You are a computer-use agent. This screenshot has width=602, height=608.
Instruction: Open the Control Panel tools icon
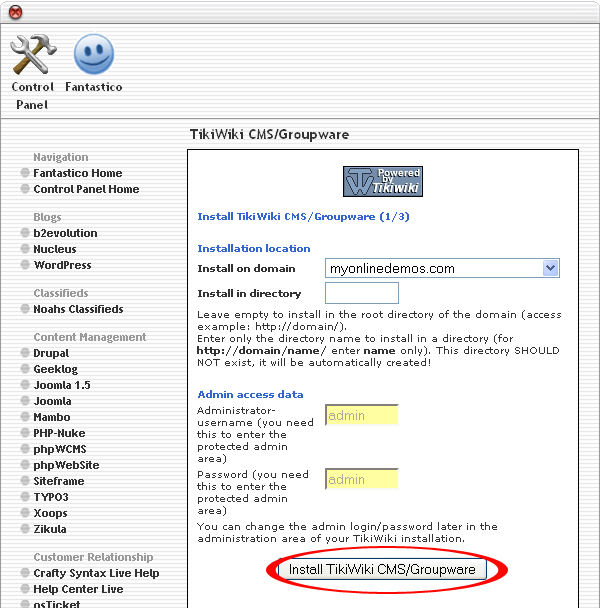[33, 54]
